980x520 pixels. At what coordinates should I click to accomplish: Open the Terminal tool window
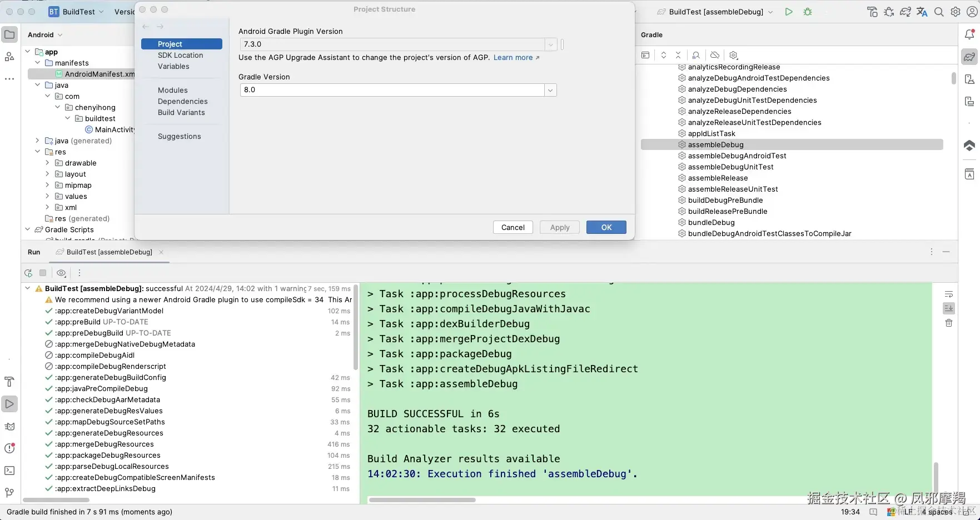(9, 471)
